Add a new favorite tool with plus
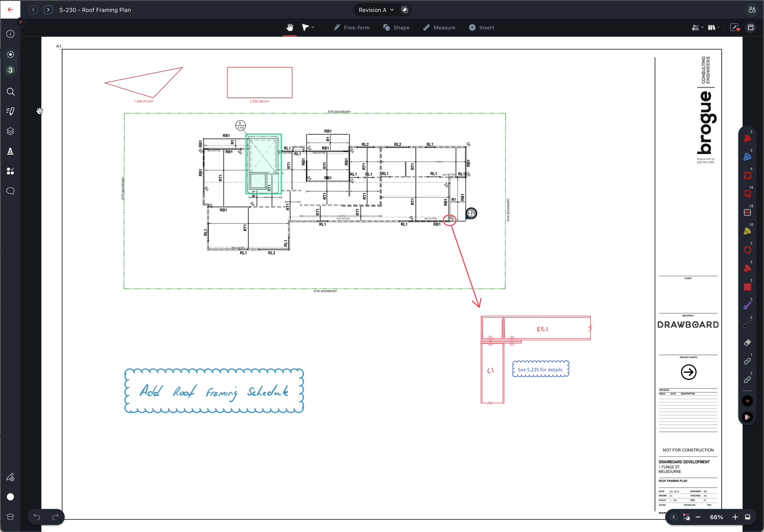The height and width of the screenshot is (532, 764). pos(748,401)
